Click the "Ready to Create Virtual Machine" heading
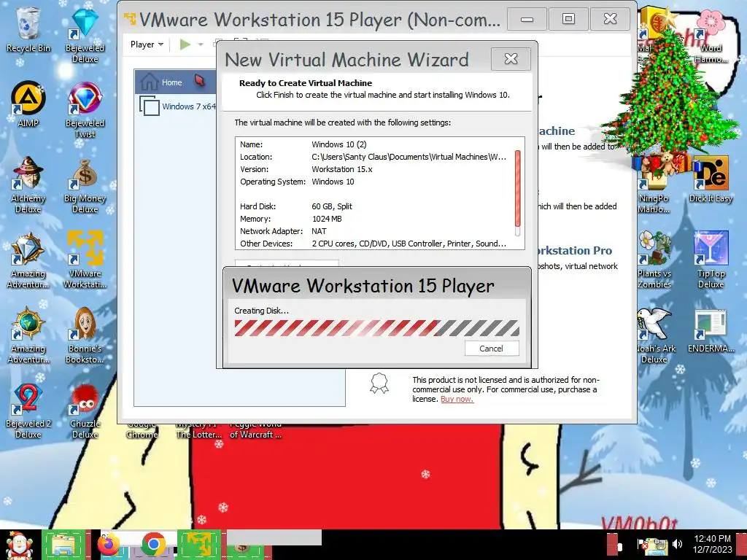747x560 pixels. point(306,83)
